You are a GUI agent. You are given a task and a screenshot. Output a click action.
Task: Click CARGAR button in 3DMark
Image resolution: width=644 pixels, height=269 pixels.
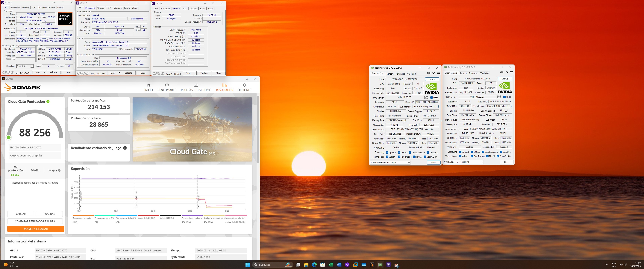[x=21, y=214]
